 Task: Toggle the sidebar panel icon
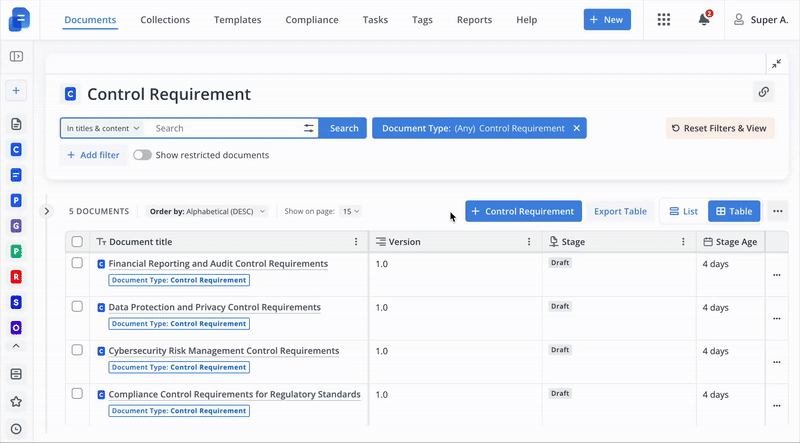pos(16,57)
